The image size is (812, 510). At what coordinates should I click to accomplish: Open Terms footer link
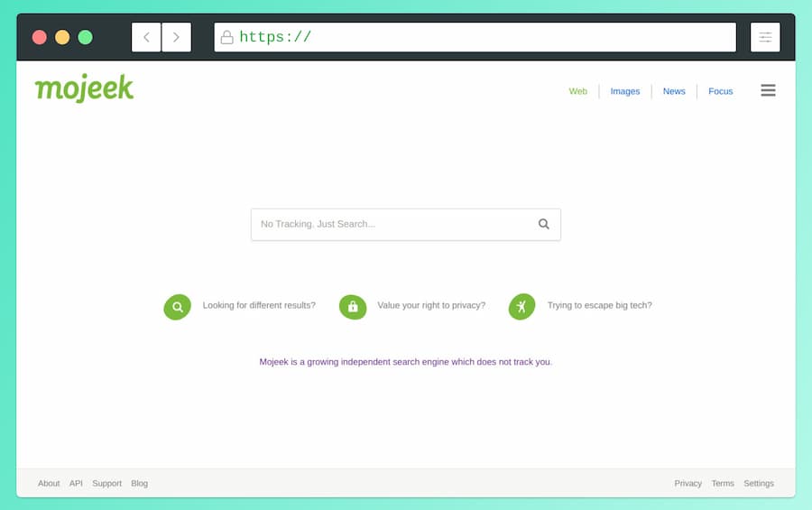(723, 483)
